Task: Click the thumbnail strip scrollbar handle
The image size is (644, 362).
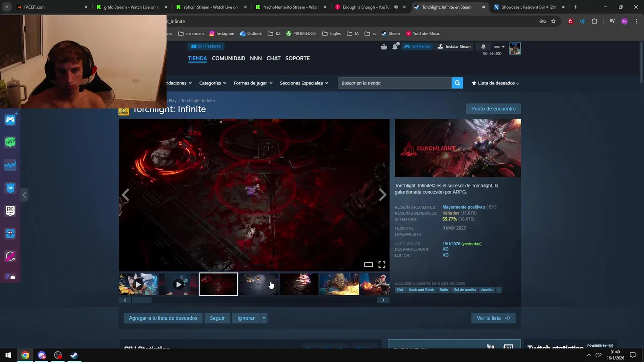Action: [142, 300]
